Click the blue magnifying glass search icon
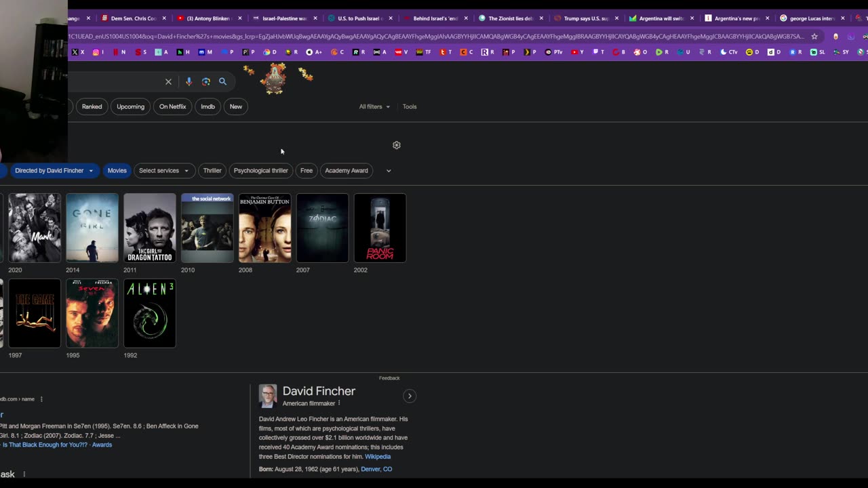This screenshot has height=488, width=868. point(222,81)
